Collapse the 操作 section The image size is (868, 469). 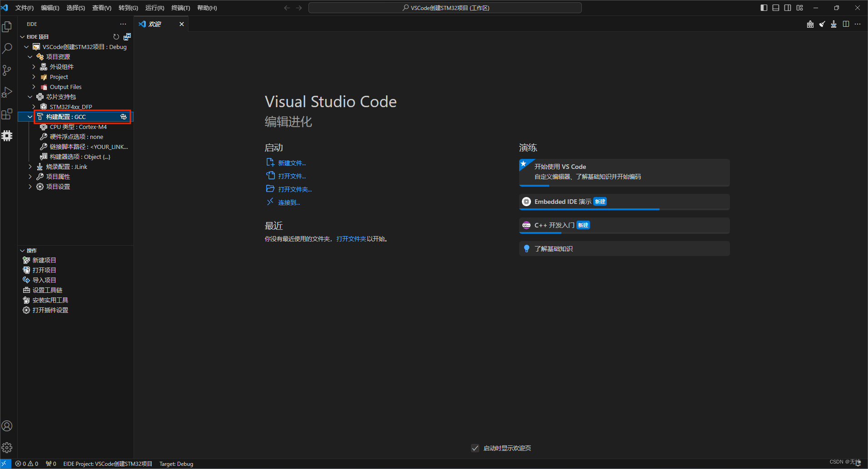coord(22,251)
